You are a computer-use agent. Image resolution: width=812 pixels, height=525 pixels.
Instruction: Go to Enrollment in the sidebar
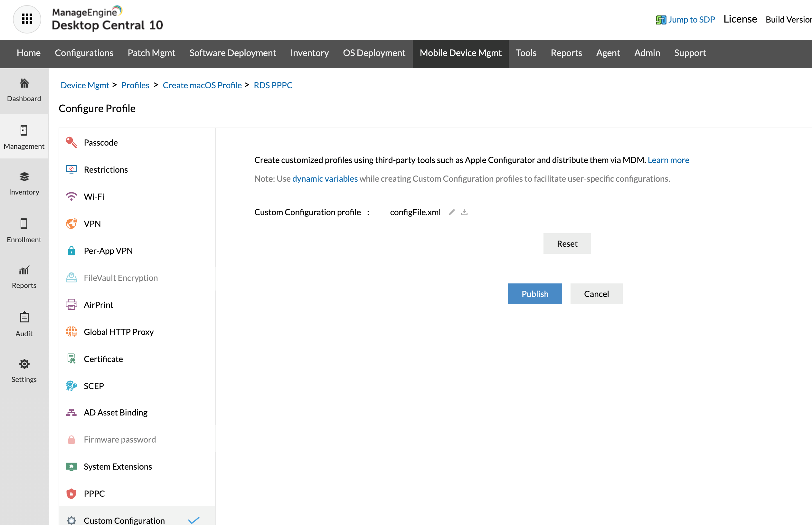[24, 231]
